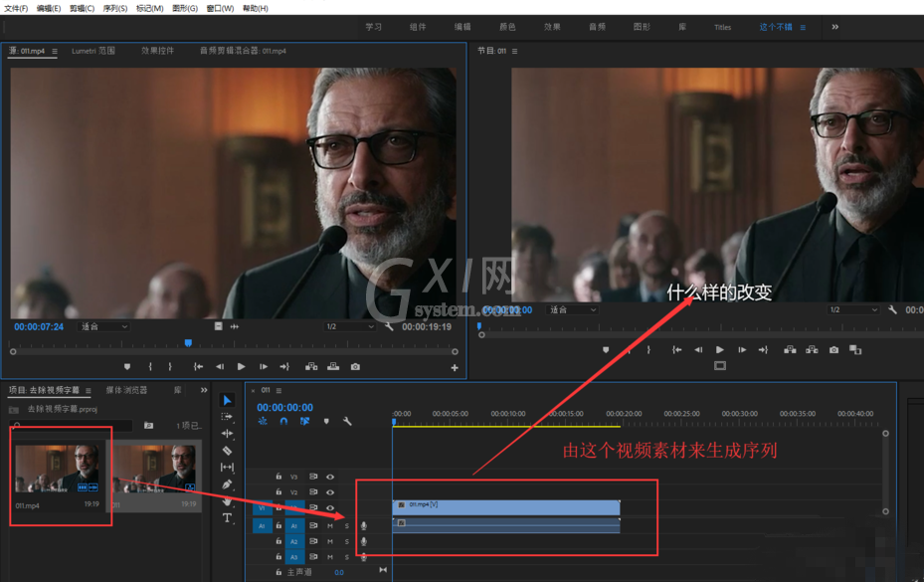The width and height of the screenshot is (924, 582).
Task: Open Program monitor zoom level dropdown 适合
Action: coord(572,309)
